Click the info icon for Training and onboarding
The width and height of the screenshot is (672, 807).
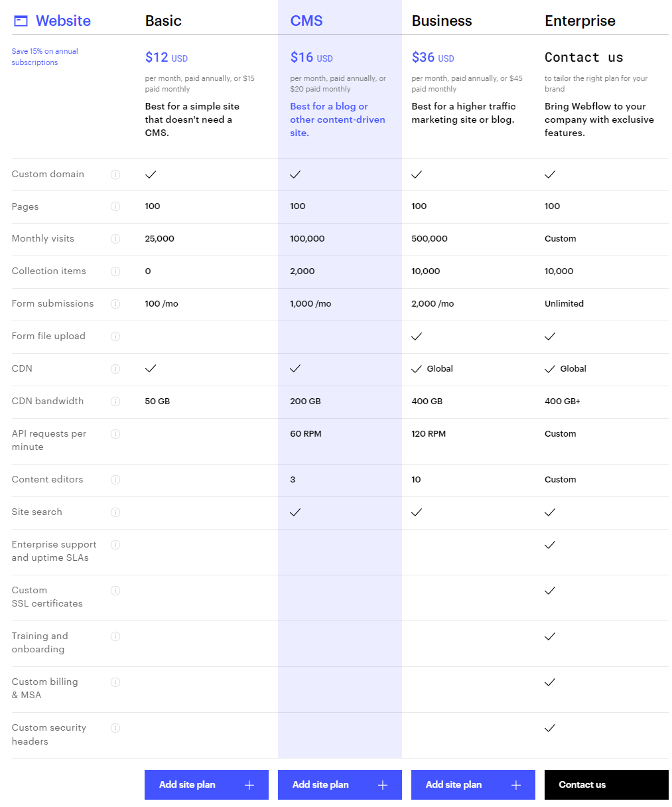click(x=115, y=636)
